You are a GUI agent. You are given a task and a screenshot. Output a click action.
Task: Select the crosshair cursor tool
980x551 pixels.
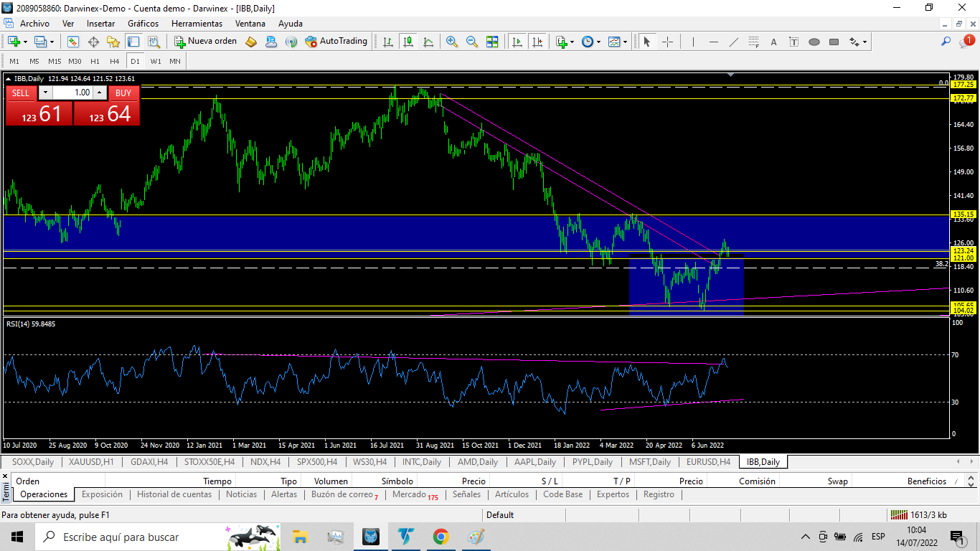pos(667,42)
